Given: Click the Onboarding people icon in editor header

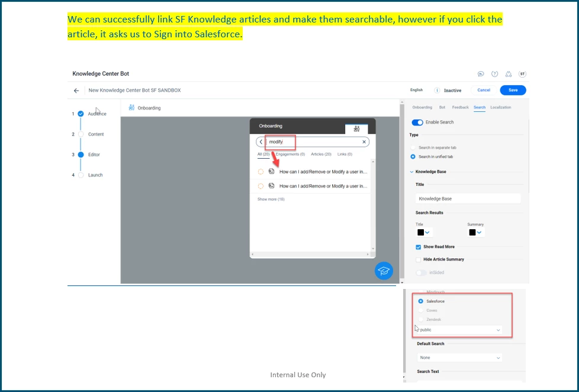Looking at the screenshot, I should 131,108.
